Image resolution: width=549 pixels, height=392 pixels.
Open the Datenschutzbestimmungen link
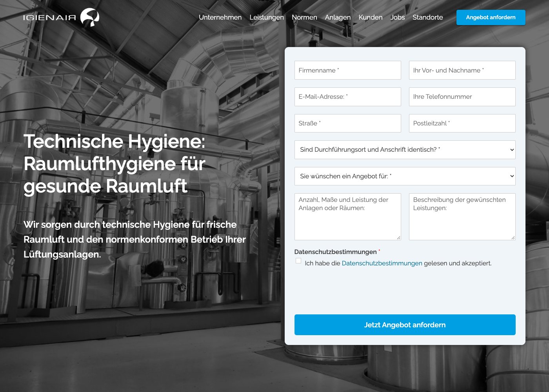click(382, 263)
